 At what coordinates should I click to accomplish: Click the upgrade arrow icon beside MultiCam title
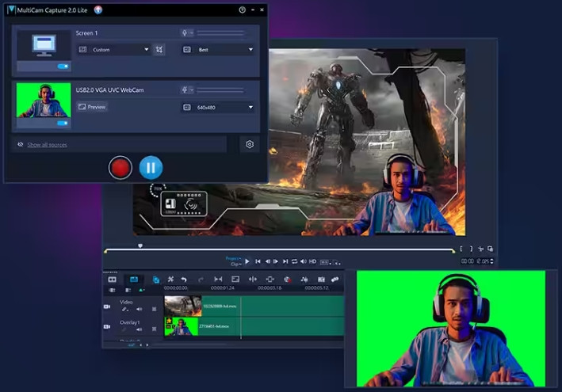pyautogui.click(x=98, y=10)
